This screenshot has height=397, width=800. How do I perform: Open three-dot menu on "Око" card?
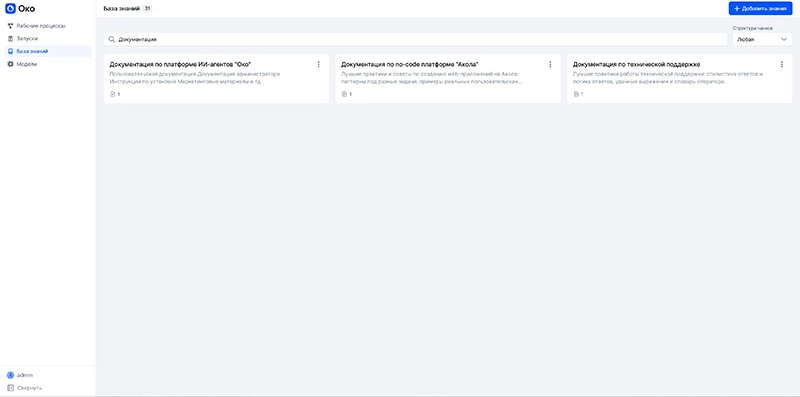coord(319,64)
